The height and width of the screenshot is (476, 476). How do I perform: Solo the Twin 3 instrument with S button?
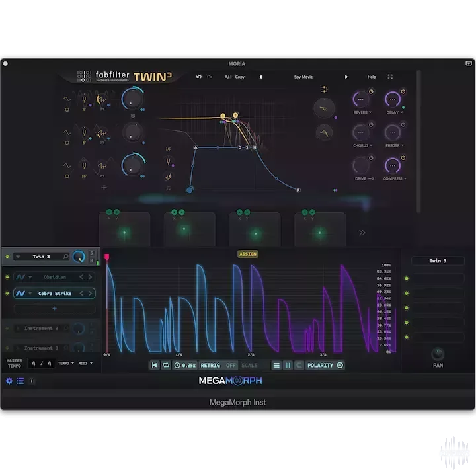[91, 253]
